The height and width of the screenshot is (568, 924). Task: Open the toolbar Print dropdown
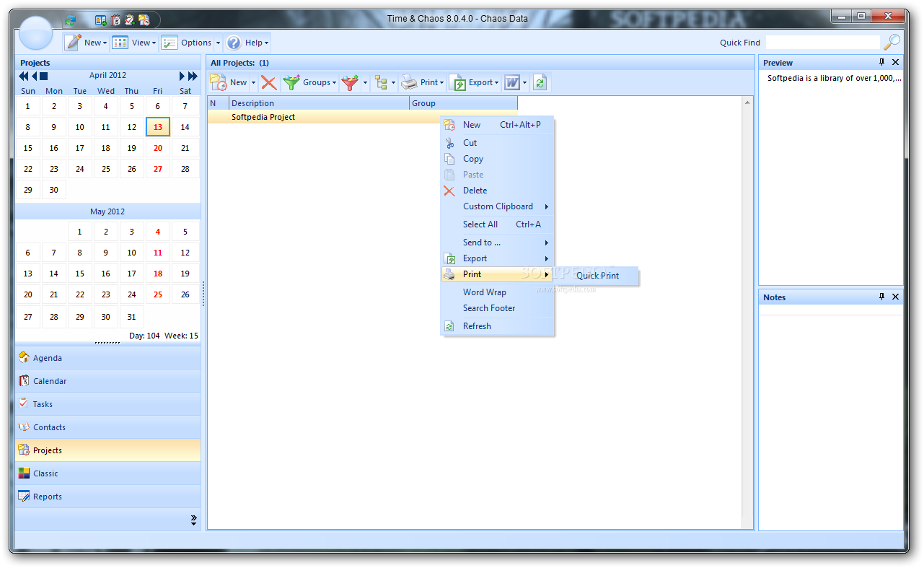(x=423, y=83)
